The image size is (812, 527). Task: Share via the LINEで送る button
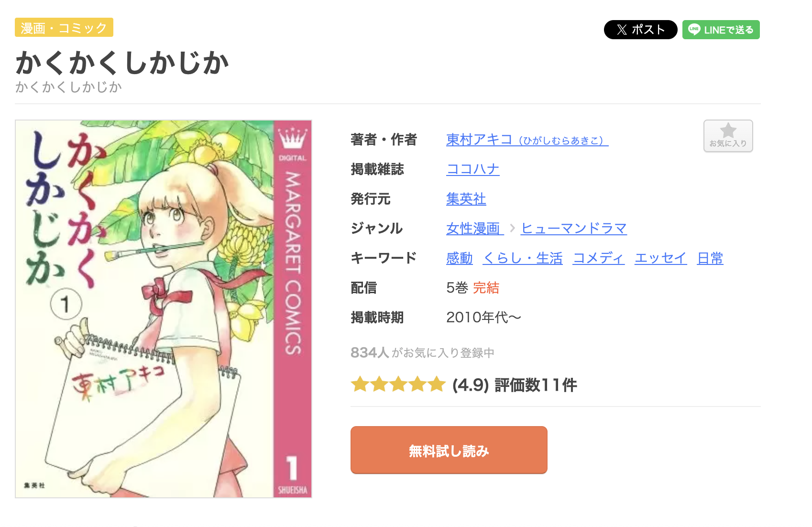(x=721, y=30)
